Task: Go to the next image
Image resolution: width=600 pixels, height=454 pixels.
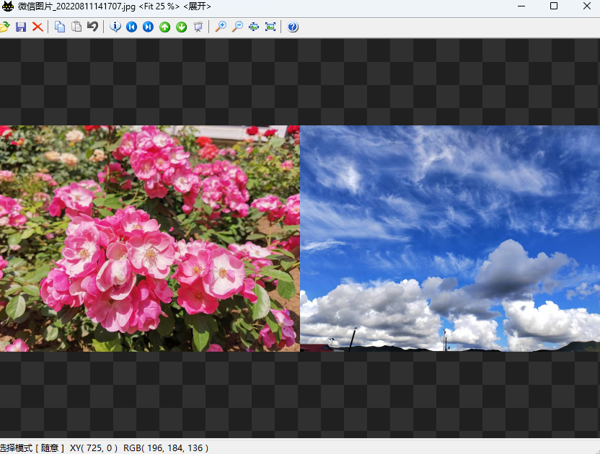Action: (x=148, y=26)
